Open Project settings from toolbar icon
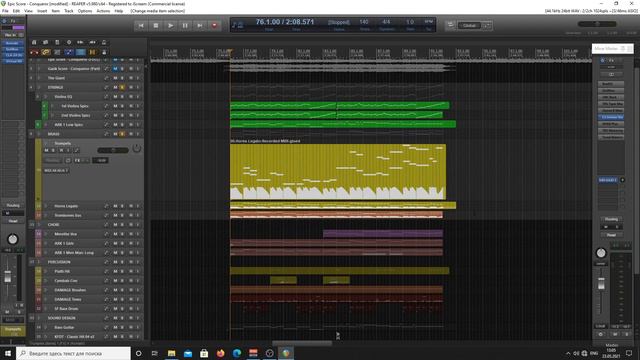 (69, 42)
